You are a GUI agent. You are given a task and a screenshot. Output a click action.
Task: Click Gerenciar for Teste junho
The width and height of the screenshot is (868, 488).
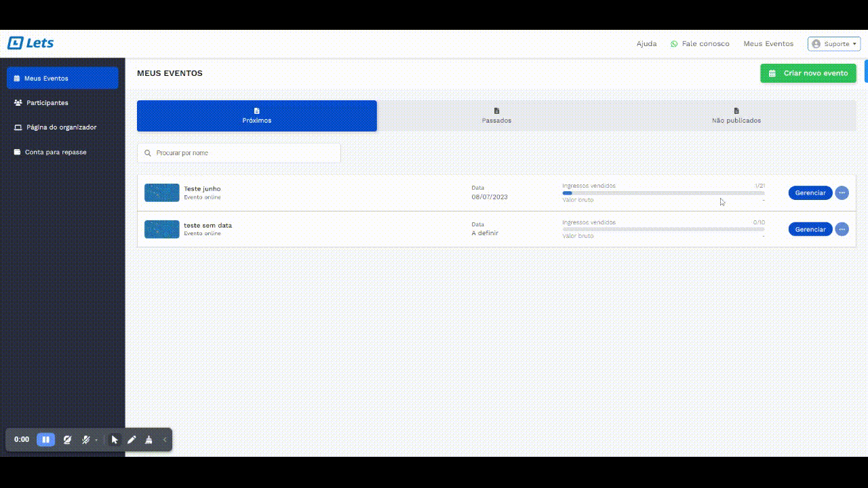pos(810,193)
